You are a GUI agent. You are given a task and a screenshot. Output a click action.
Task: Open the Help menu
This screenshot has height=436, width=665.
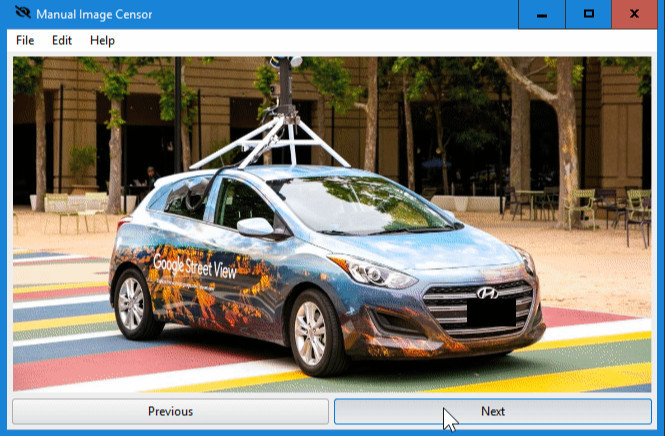point(102,40)
